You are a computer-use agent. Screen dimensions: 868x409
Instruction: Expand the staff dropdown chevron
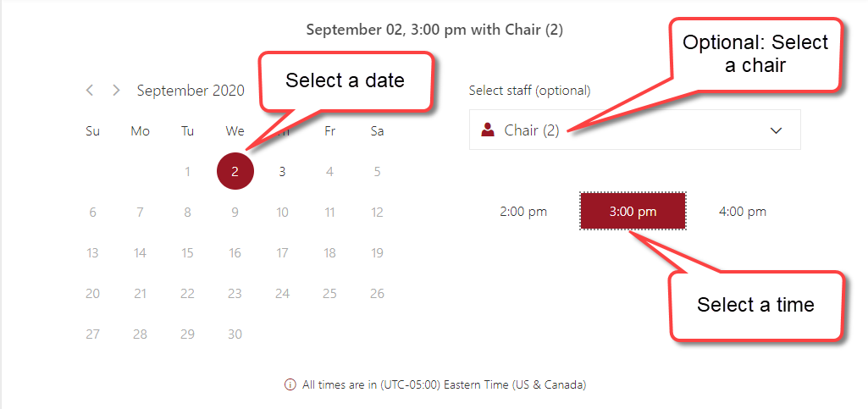pos(776,130)
